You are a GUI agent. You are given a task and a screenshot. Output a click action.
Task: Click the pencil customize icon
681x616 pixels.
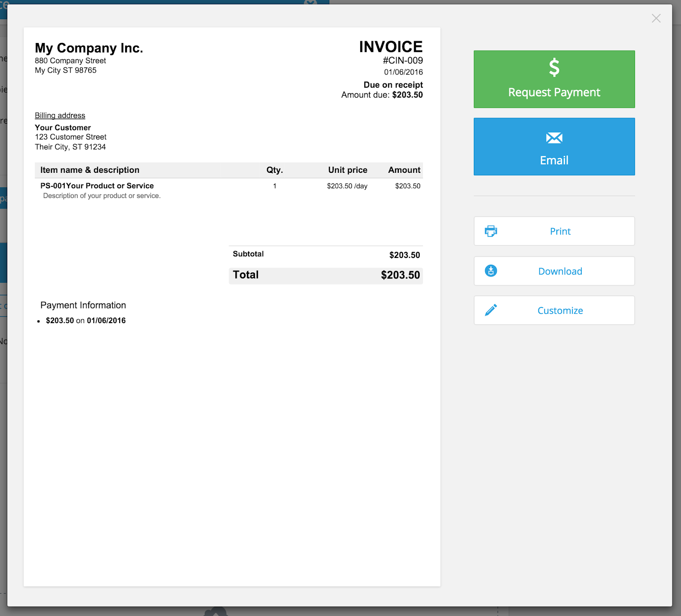[x=491, y=310]
